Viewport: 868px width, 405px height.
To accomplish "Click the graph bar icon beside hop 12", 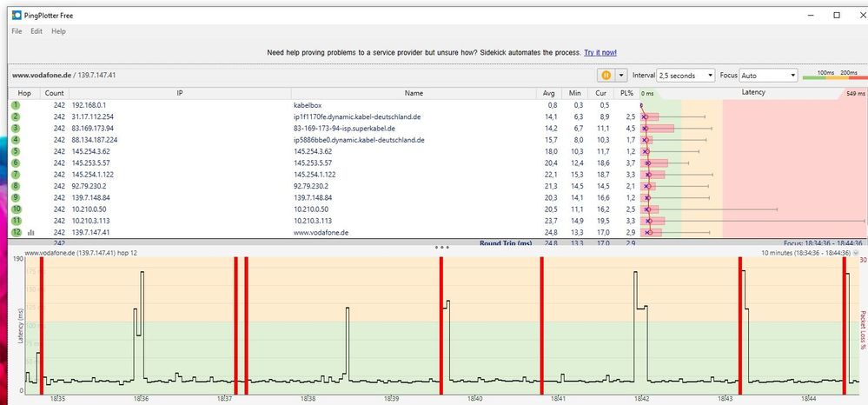I will pos(31,233).
